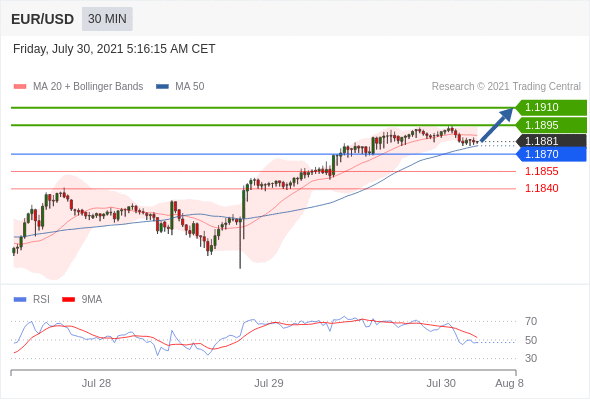Click the 30 MIN timeframe button

(107, 18)
